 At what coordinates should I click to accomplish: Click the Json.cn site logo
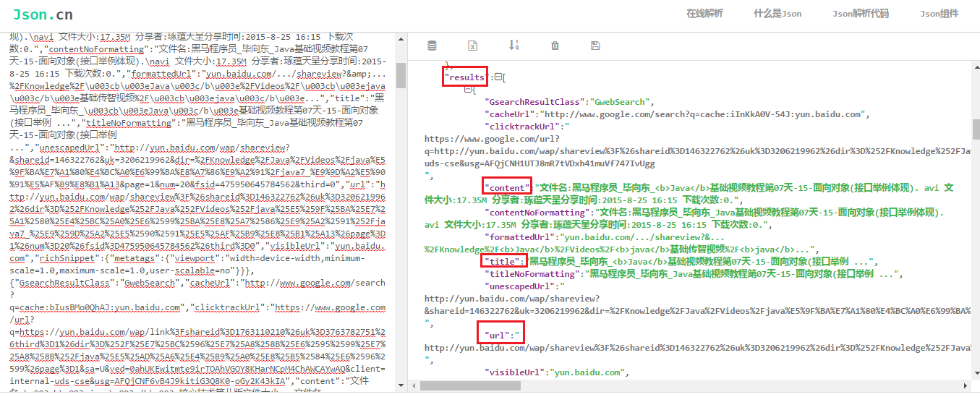pyautogui.click(x=43, y=14)
